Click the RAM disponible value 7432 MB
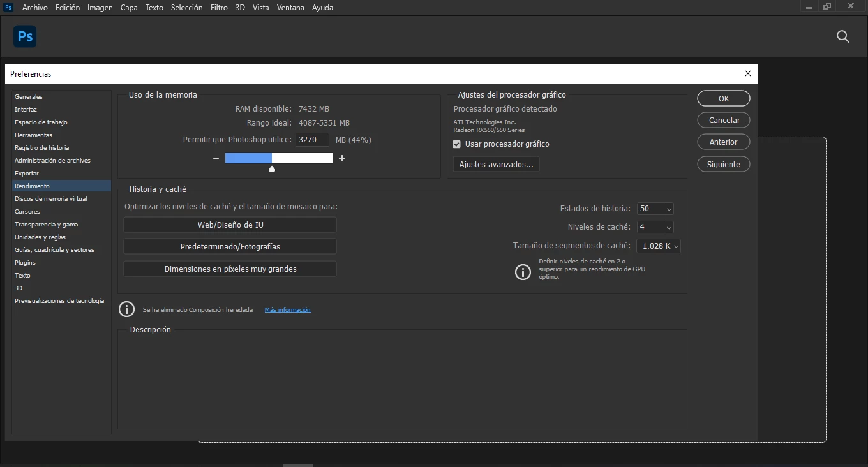Image resolution: width=868 pixels, height=467 pixels. pyautogui.click(x=314, y=109)
